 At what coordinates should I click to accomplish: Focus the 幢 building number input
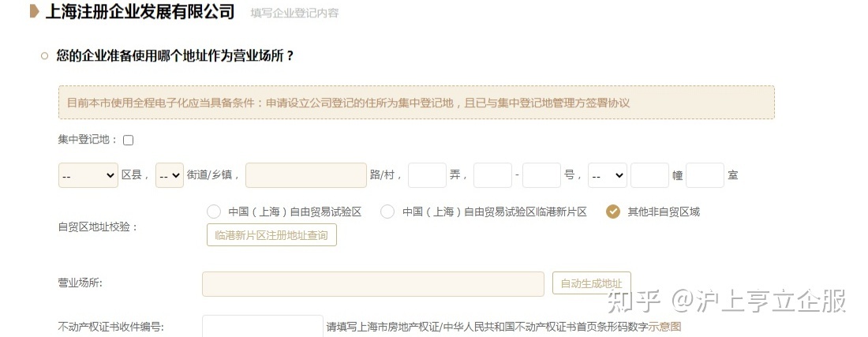click(649, 175)
